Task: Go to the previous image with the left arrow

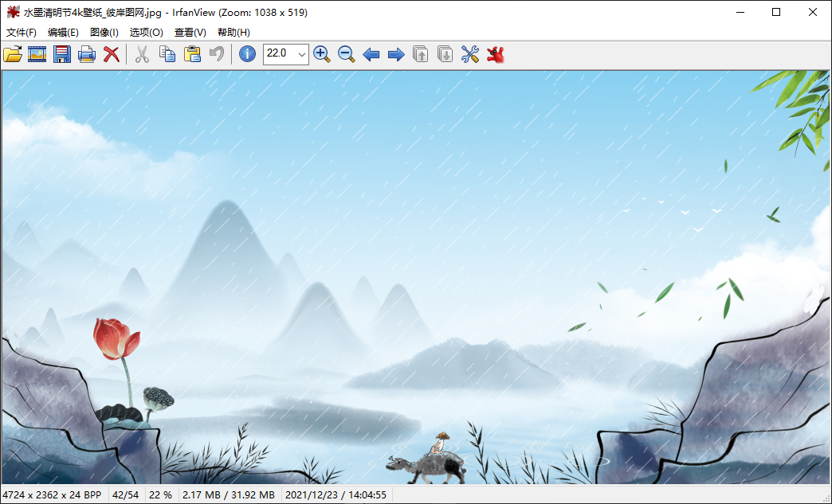Action: [x=371, y=54]
